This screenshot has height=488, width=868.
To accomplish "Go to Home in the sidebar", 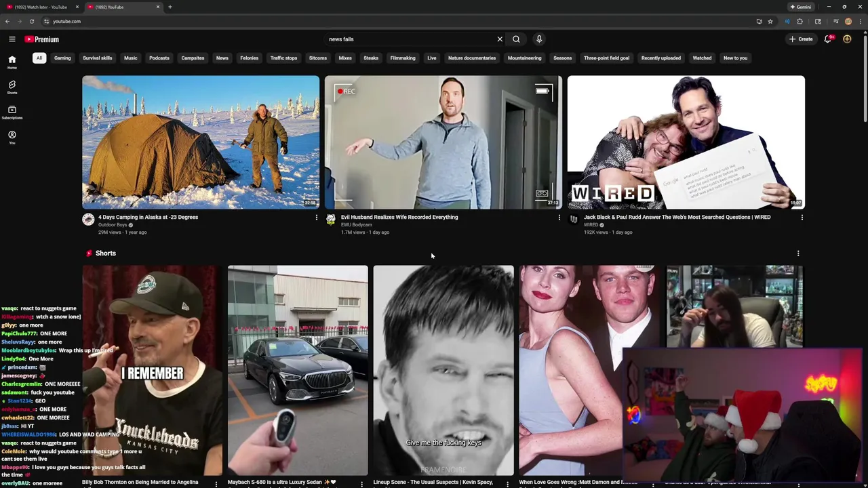I will click(12, 63).
